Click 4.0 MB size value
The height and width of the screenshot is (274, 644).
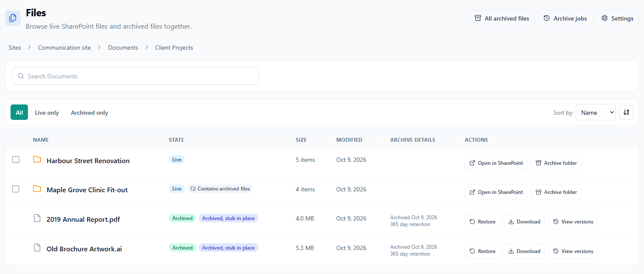305,218
